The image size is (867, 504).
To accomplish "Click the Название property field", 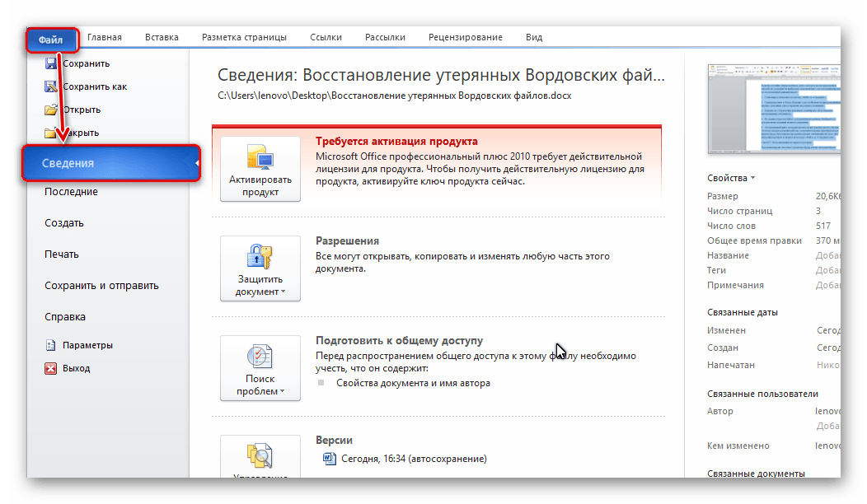I will (x=827, y=255).
